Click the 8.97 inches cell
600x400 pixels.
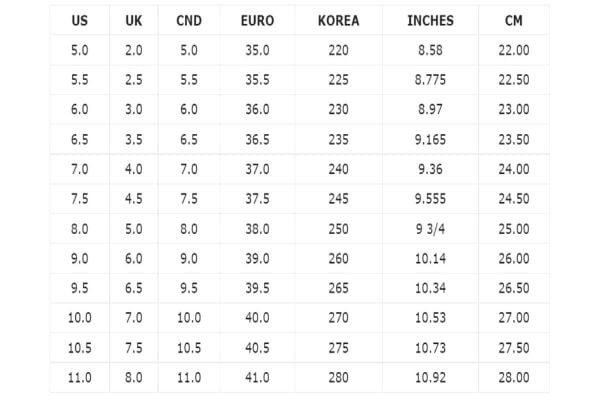[x=430, y=109]
